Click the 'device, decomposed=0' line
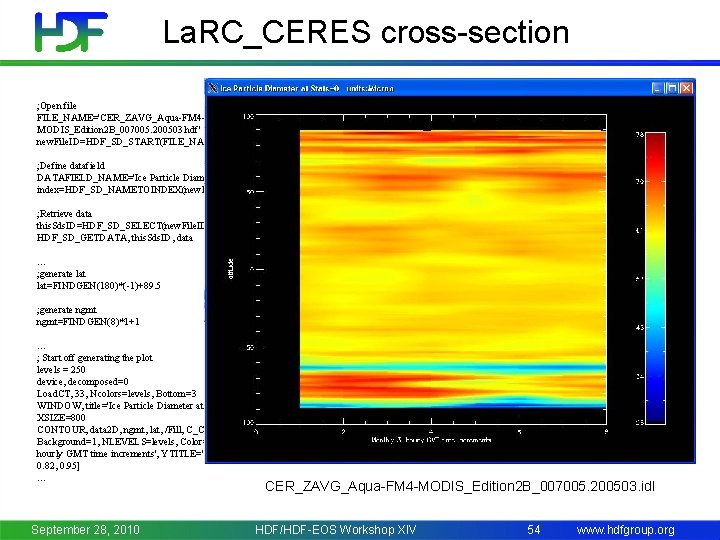720x540 pixels. tap(83, 382)
